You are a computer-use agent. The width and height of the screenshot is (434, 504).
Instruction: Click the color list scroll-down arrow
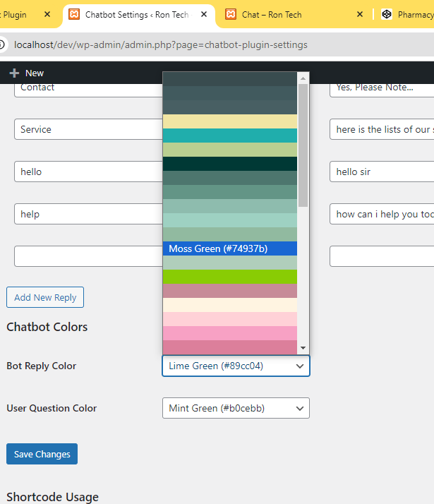pyautogui.click(x=303, y=348)
